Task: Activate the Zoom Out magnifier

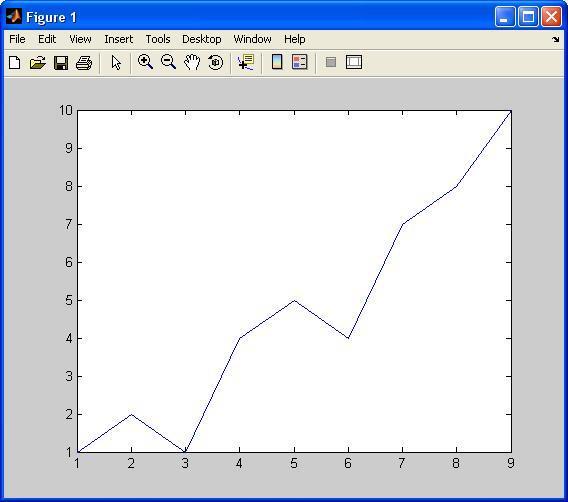Action: pos(168,62)
